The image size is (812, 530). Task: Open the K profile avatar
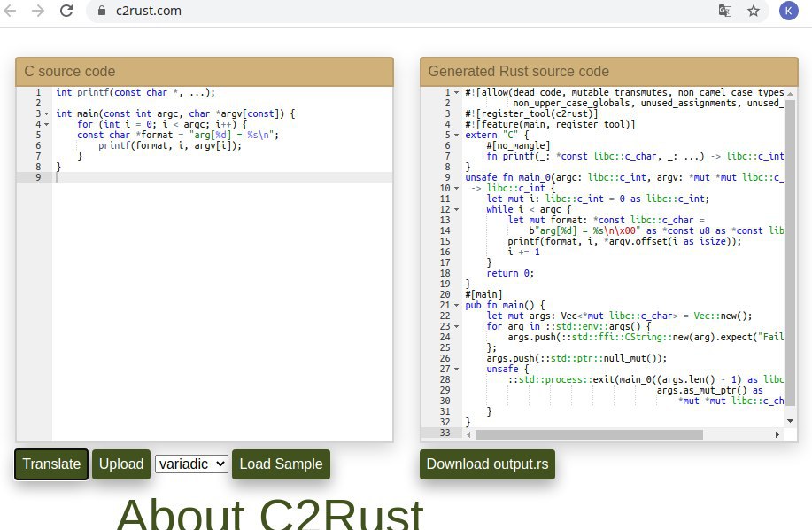tap(789, 11)
